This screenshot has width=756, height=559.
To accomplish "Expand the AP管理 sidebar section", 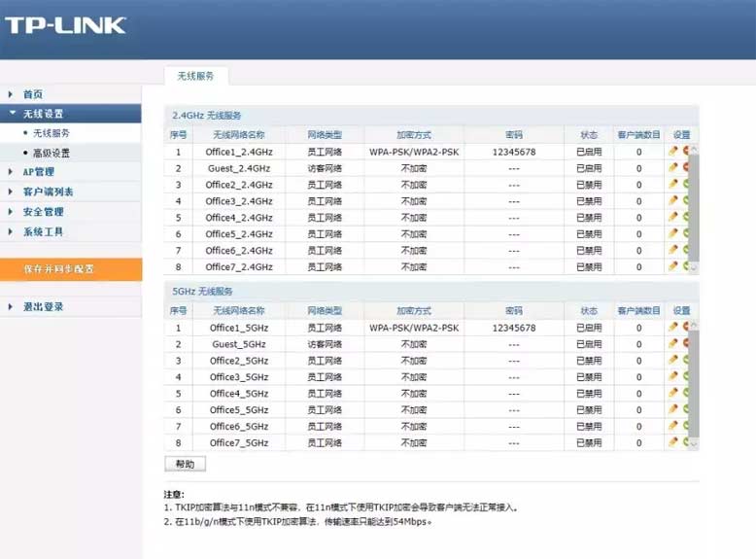I will click(x=11, y=172).
